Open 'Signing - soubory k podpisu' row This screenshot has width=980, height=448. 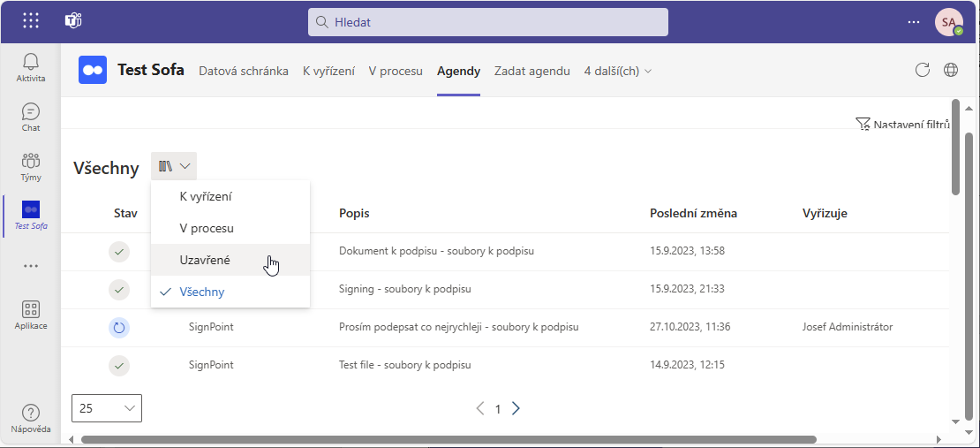pos(405,289)
